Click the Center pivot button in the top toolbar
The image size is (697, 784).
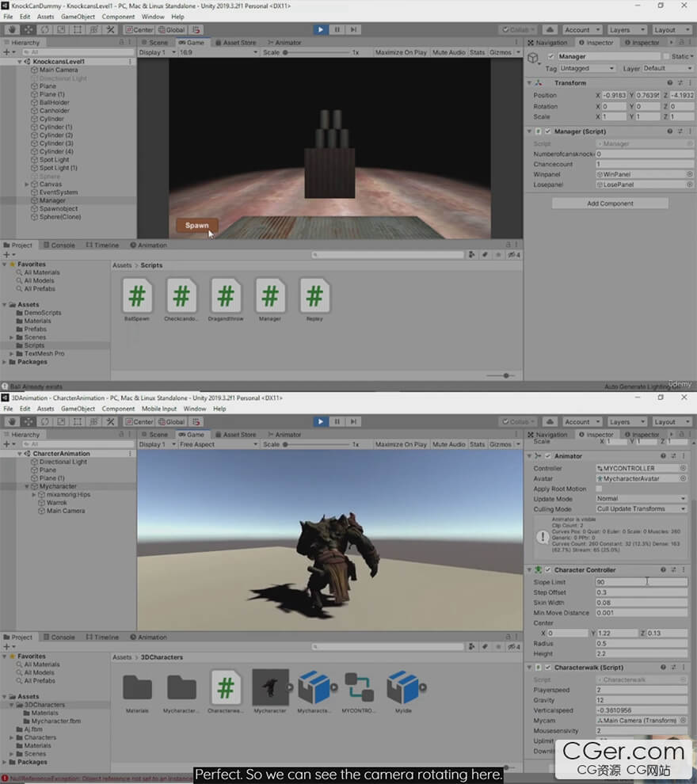[139, 29]
